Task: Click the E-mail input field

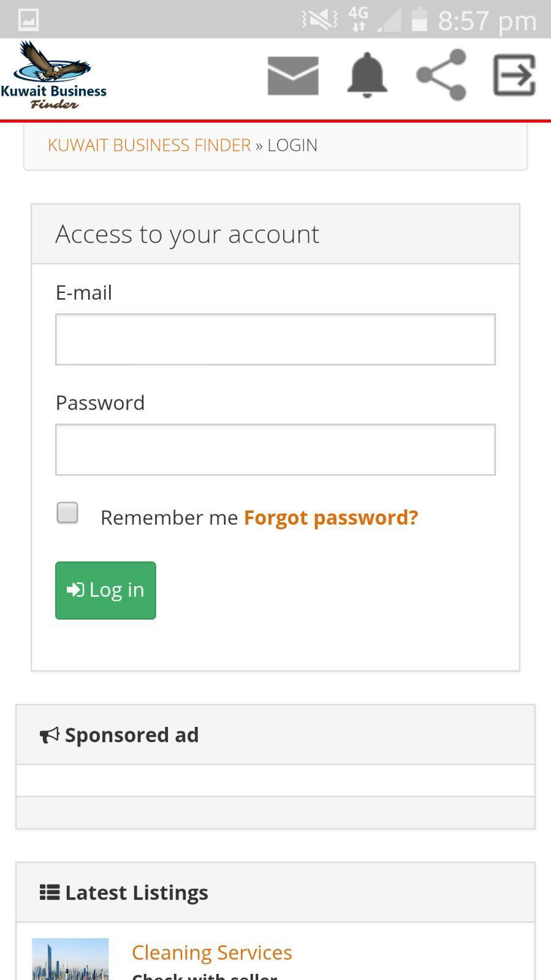Action: click(x=275, y=340)
